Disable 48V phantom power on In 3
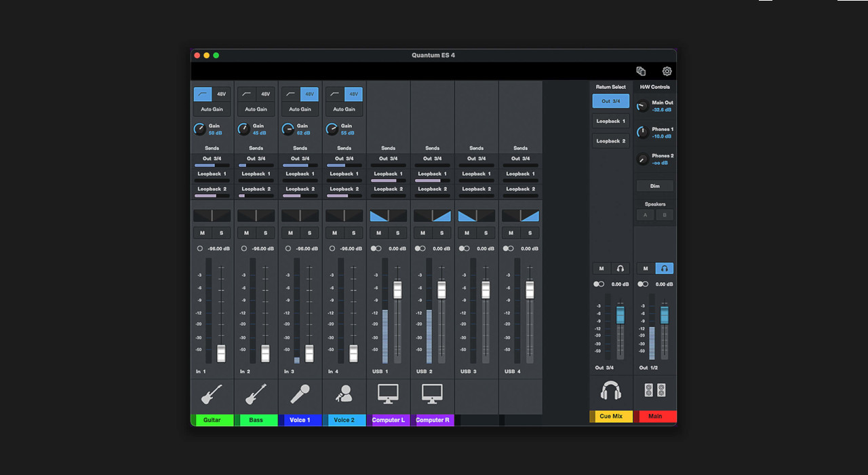This screenshot has width=868, height=475. [310, 94]
